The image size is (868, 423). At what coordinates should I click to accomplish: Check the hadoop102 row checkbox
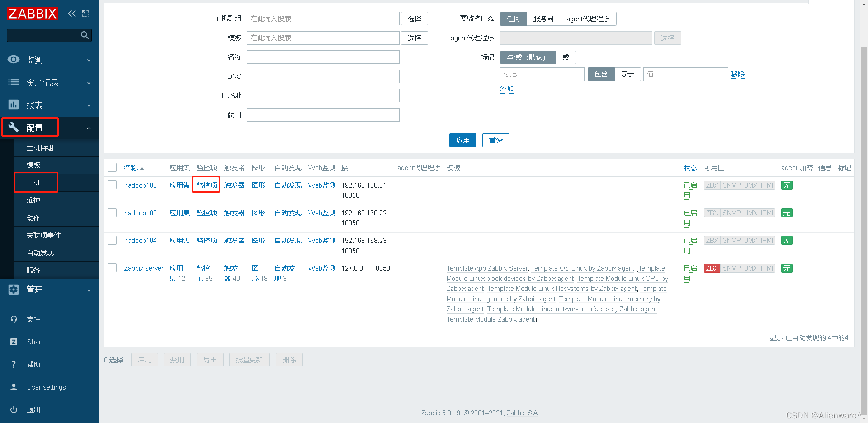tap(112, 185)
